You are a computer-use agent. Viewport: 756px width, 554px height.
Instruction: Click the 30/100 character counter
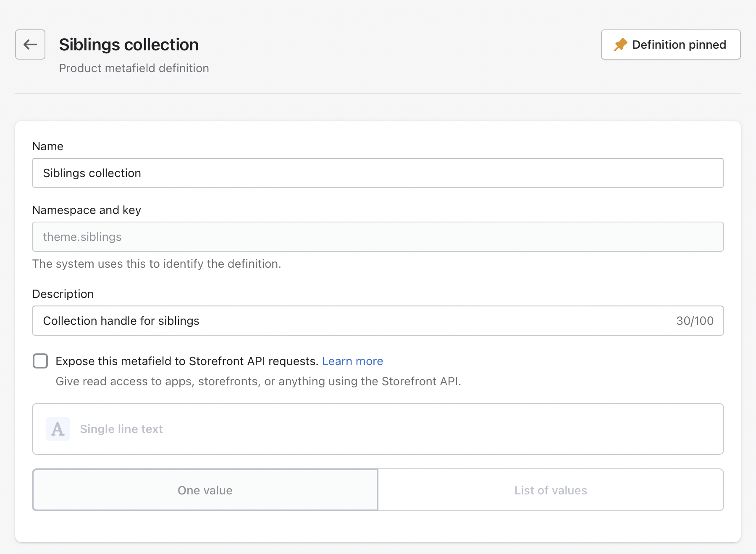(x=695, y=321)
